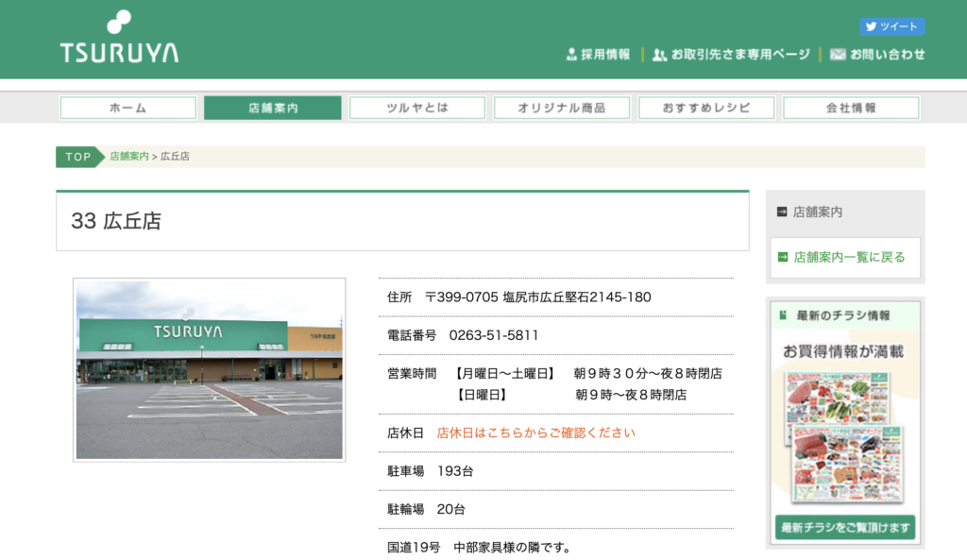Open the おすすめレシピ tab

[706, 108]
